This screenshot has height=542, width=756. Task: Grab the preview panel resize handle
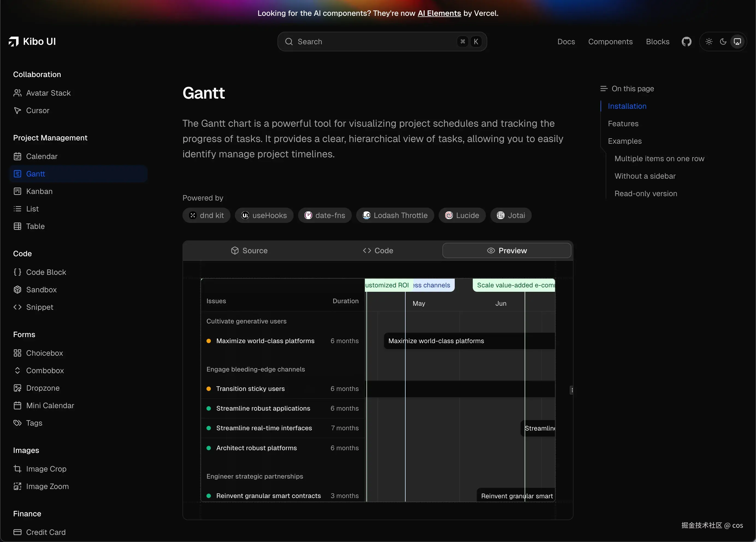click(572, 390)
